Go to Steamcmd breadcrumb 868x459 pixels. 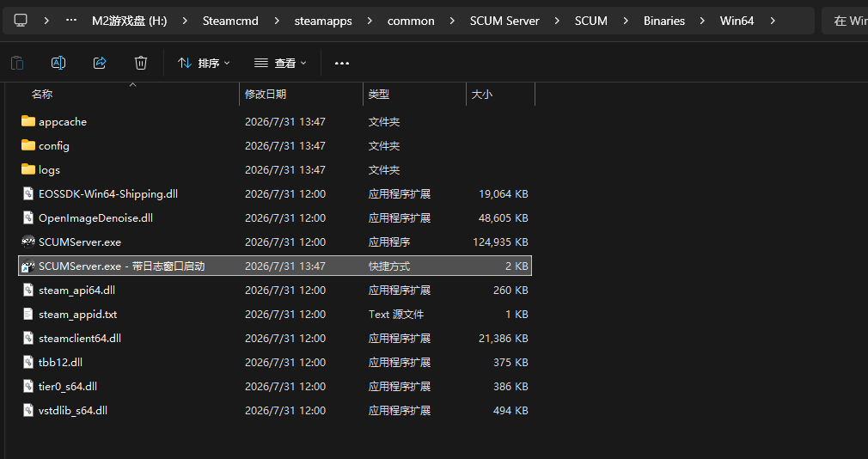(x=230, y=21)
